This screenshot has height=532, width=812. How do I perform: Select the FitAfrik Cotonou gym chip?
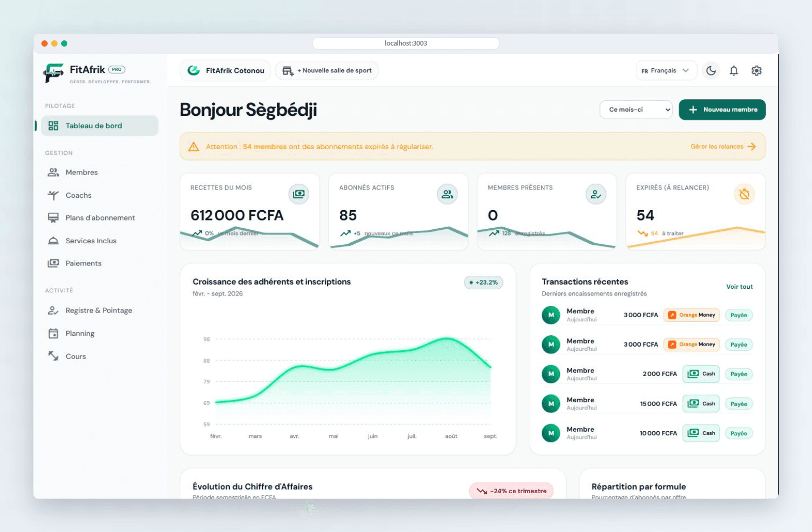[225, 70]
